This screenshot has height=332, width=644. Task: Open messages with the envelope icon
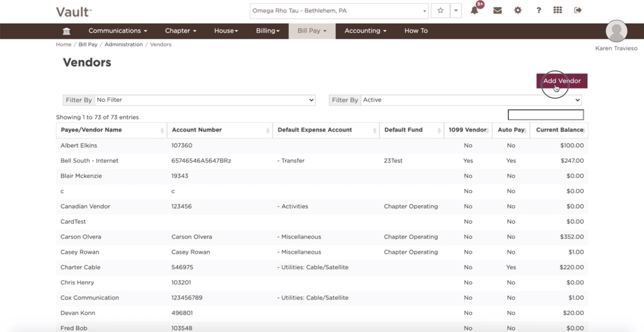497,11
